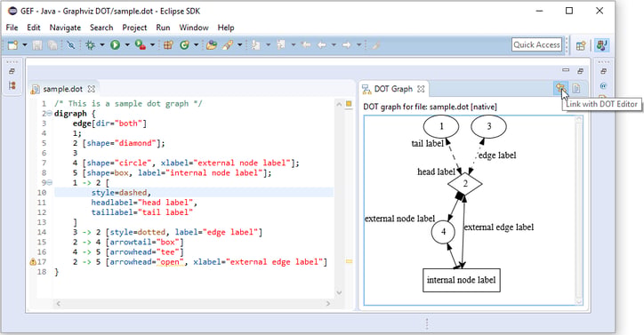Open the Edit menu
Image resolution: width=644 pixels, height=335 pixels.
pyautogui.click(x=33, y=28)
